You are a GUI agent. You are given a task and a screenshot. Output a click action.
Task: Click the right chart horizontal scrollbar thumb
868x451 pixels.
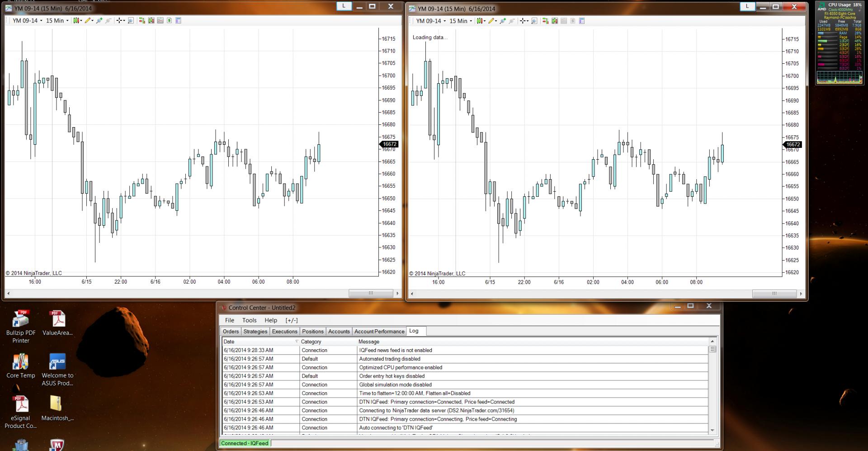(x=774, y=294)
